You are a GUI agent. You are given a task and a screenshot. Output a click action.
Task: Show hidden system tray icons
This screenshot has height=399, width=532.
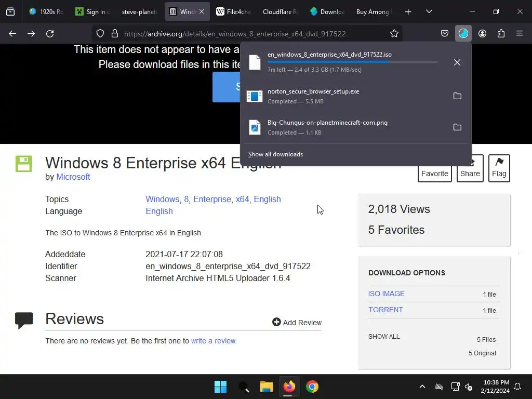click(x=422, y=387)
